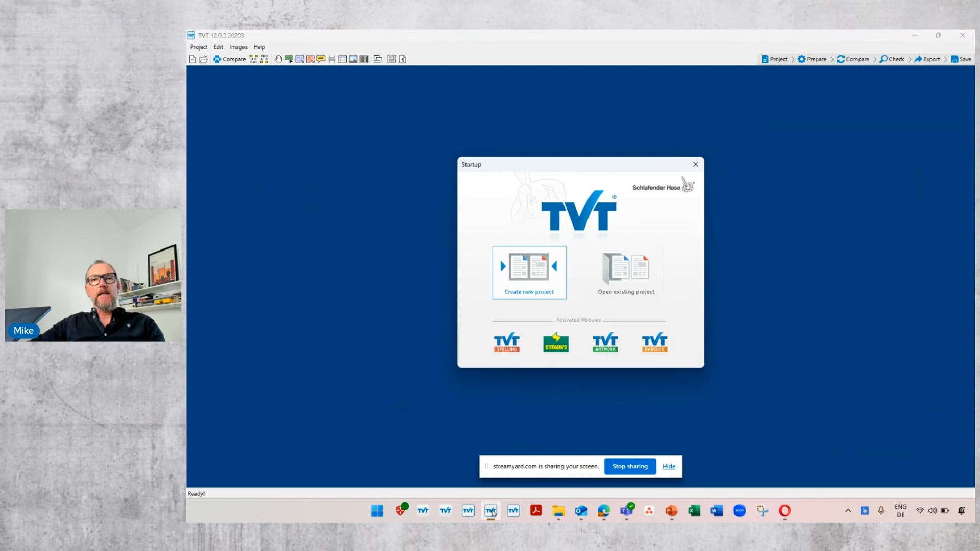Click Compare button with paw icon
The width and height of the screenshot is (980, 551).
coord(230,59)
